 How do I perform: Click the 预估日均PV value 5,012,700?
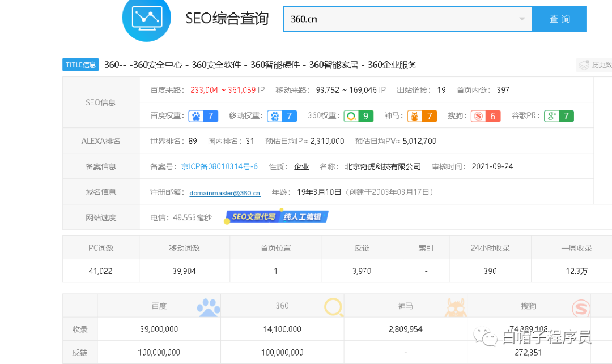tap(419, 141)
